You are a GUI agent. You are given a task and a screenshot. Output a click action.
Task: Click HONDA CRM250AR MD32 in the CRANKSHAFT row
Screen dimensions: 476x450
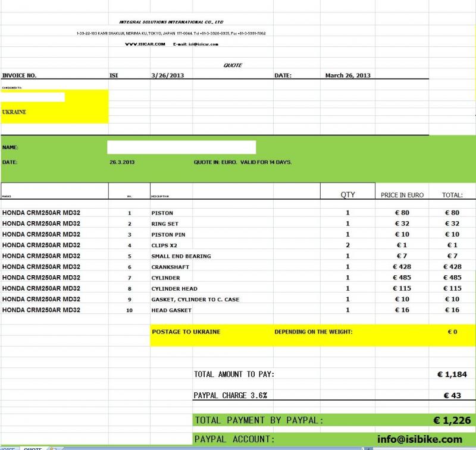coord(41,267)
